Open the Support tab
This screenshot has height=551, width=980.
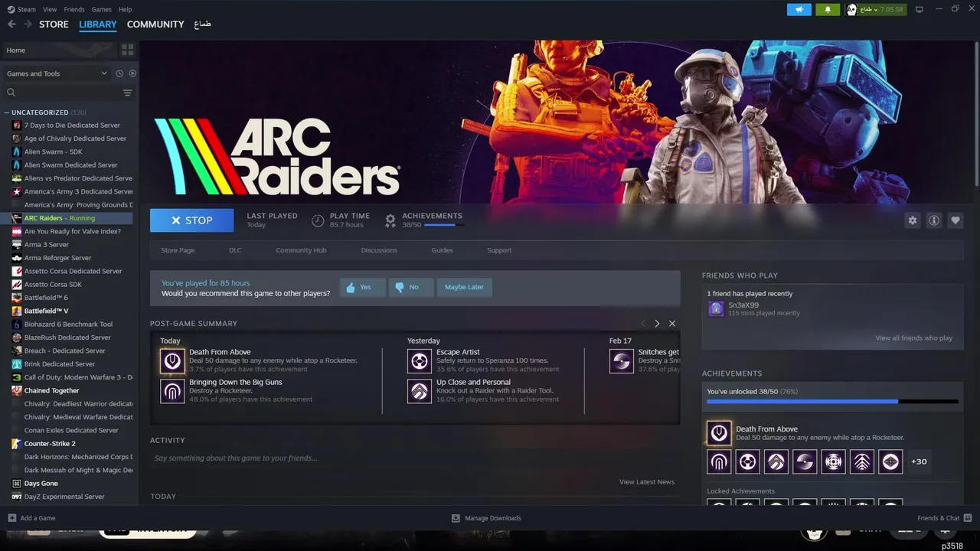[499, 250]
